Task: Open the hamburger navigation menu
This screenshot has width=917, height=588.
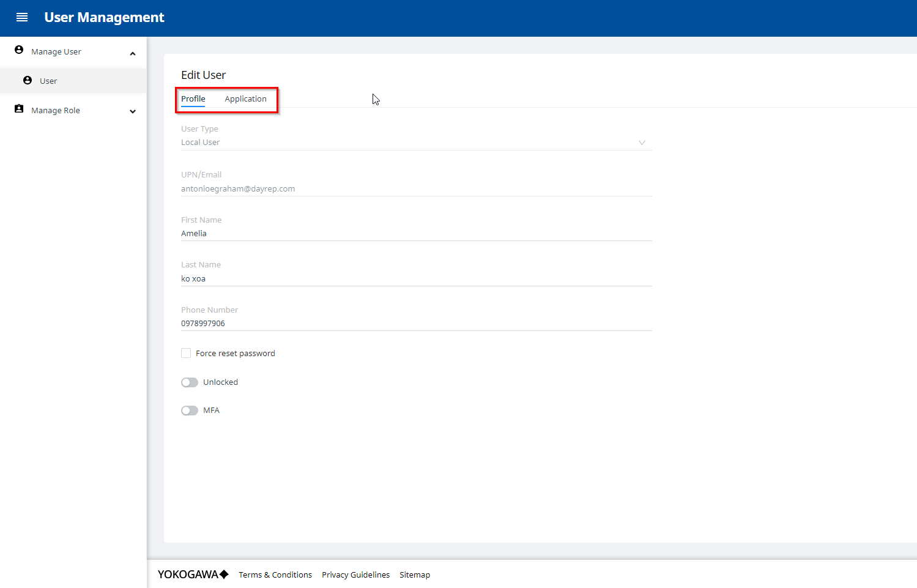Action: 22,17
